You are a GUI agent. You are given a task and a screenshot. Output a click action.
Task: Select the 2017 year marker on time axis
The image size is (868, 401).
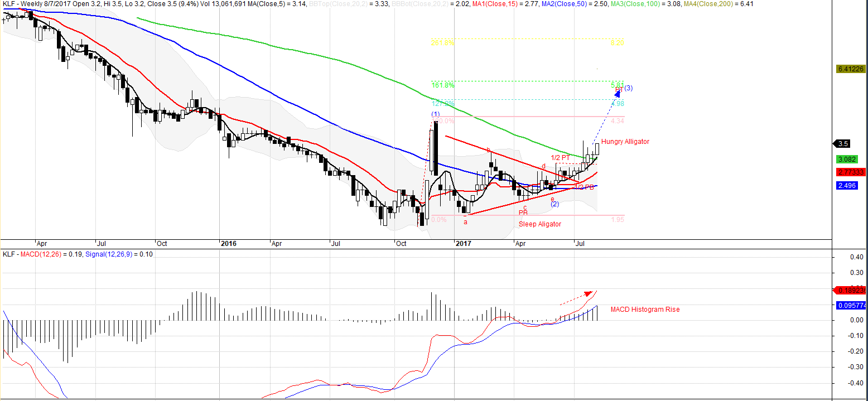[x=463, y=244]
